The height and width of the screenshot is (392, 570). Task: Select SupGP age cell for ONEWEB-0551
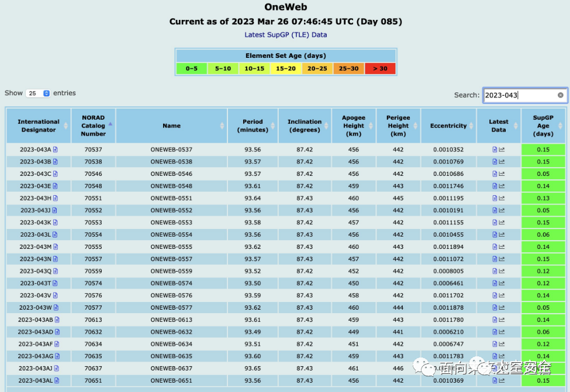click(543, 198)
